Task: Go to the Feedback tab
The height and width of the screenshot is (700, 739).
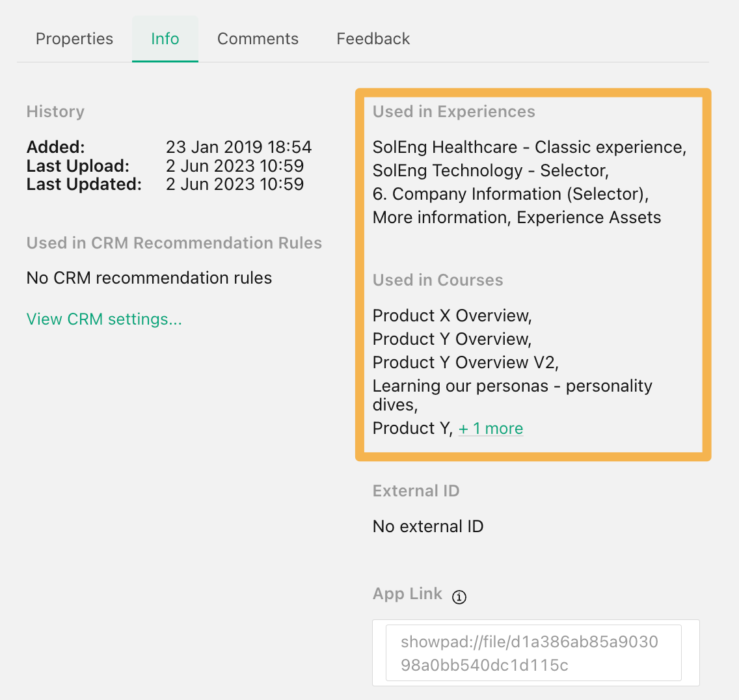Action: [x=373, y=38]
